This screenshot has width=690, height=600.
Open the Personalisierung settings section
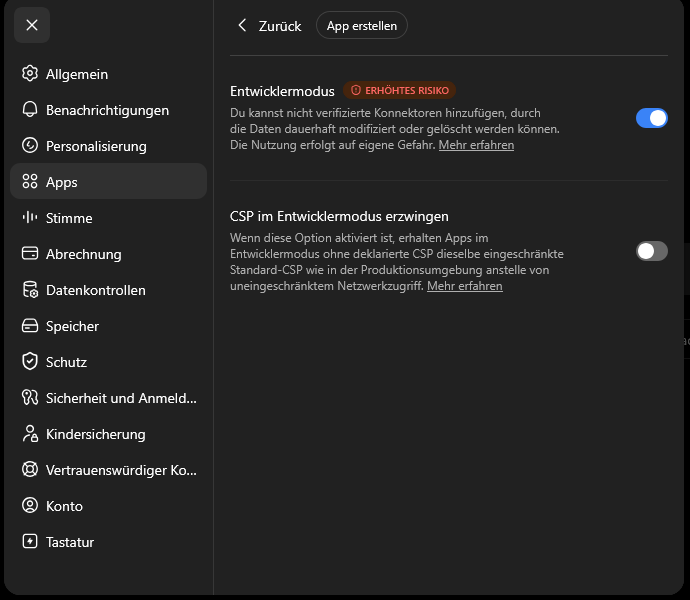point(108,146)
